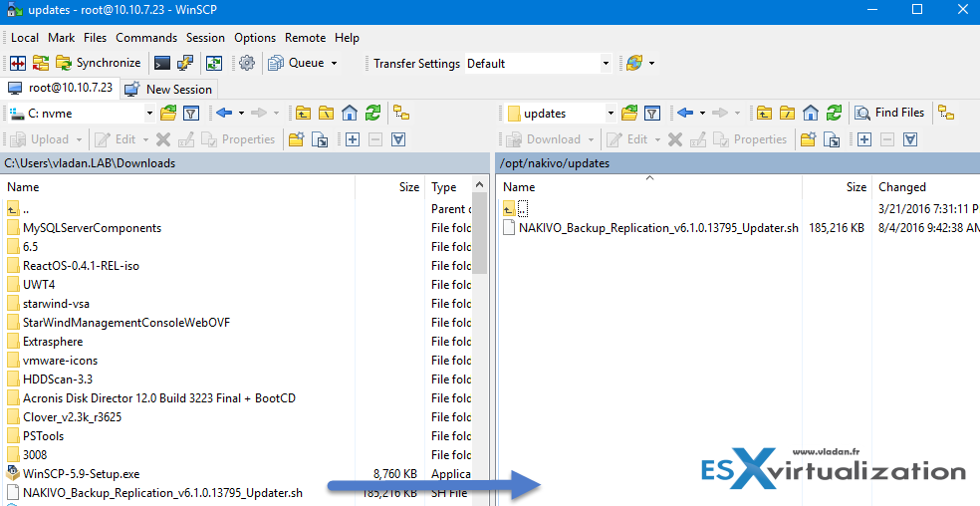
Task: Toggle remote directory tree icon
Action: click(946, 113)
